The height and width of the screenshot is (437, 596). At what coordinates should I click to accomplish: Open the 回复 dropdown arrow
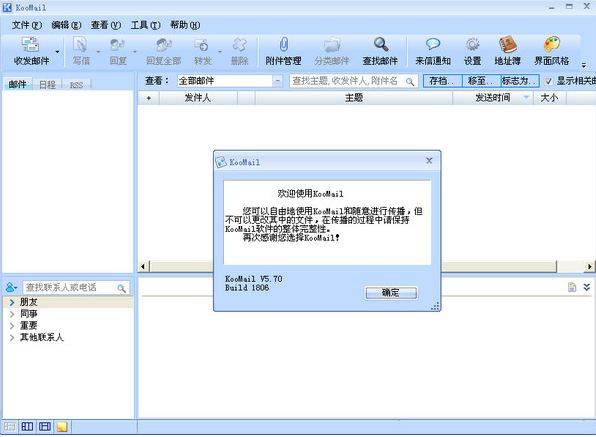[135, 52]
